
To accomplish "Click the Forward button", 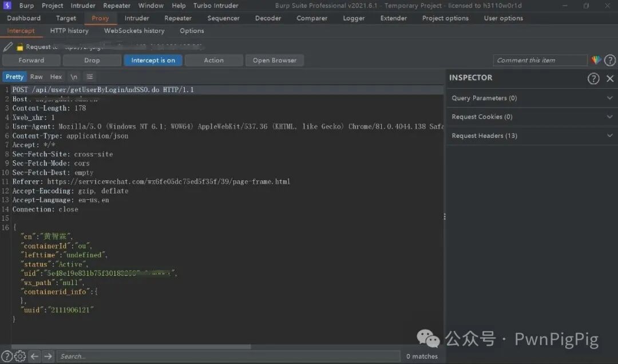I will [31, 60].
